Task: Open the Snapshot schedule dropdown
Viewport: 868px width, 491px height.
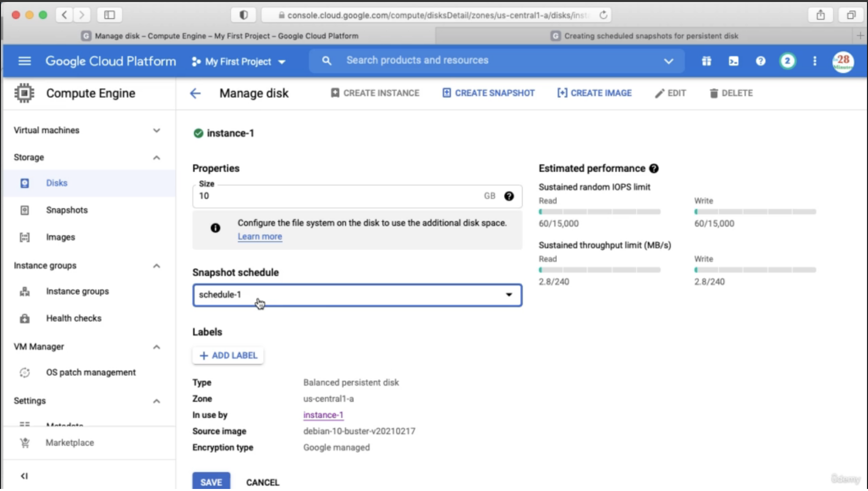Action: point(357,295)
